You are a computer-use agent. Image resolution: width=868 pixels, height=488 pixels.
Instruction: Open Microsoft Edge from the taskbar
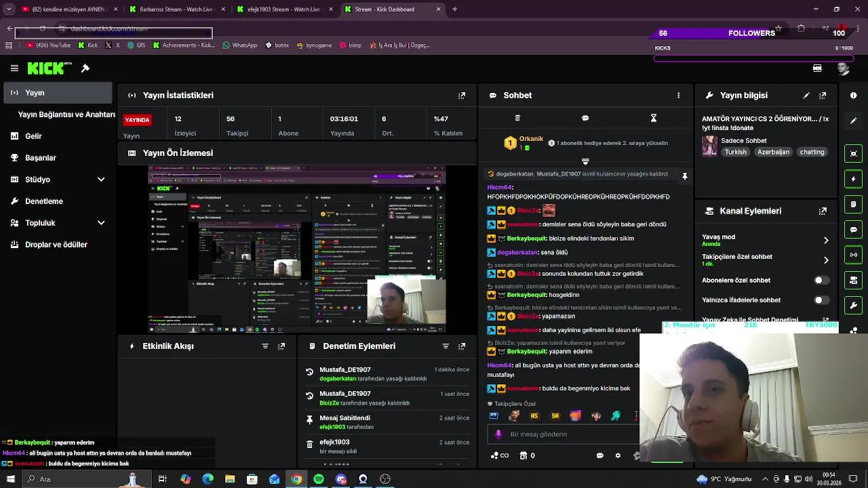(208, 479)
